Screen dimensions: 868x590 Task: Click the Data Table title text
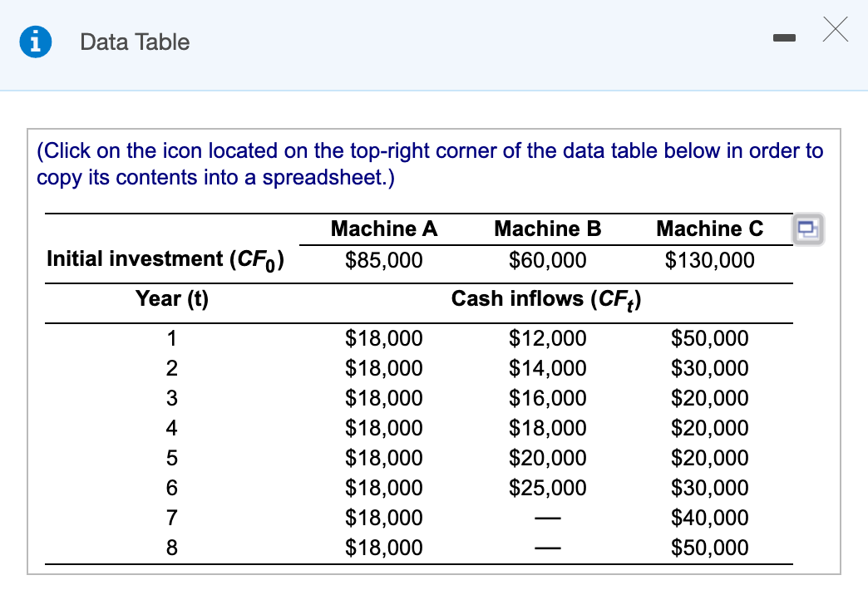135,42
